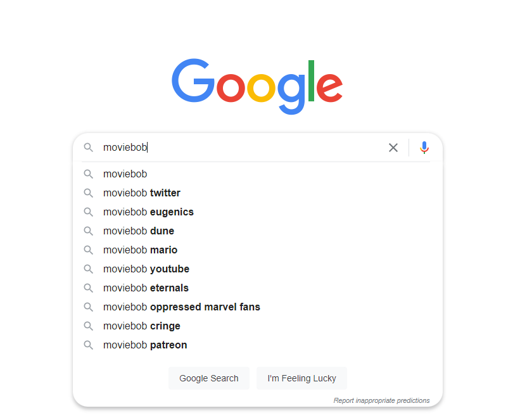Click magnifier icon beside 'moviebob patreon' suggestion
Screen dimensions: 520x420
pyautogui.click(x=89, y=345)
